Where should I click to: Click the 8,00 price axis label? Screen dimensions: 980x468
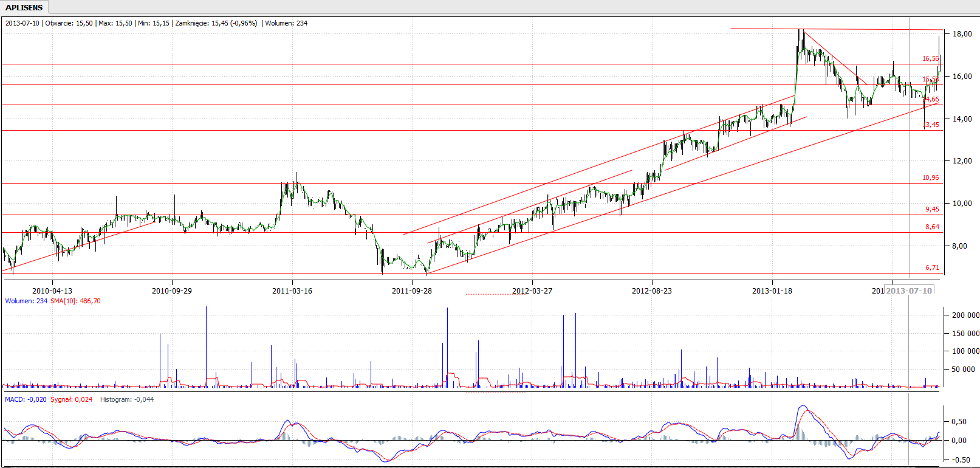(959, 246)
